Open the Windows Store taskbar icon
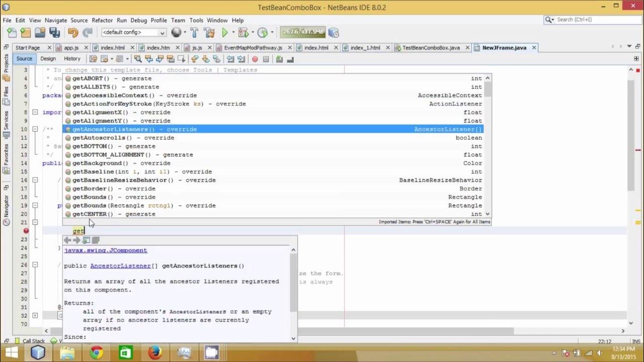This screenshot has height=362, width=644. pyautogui.click(x=126, y=353)
